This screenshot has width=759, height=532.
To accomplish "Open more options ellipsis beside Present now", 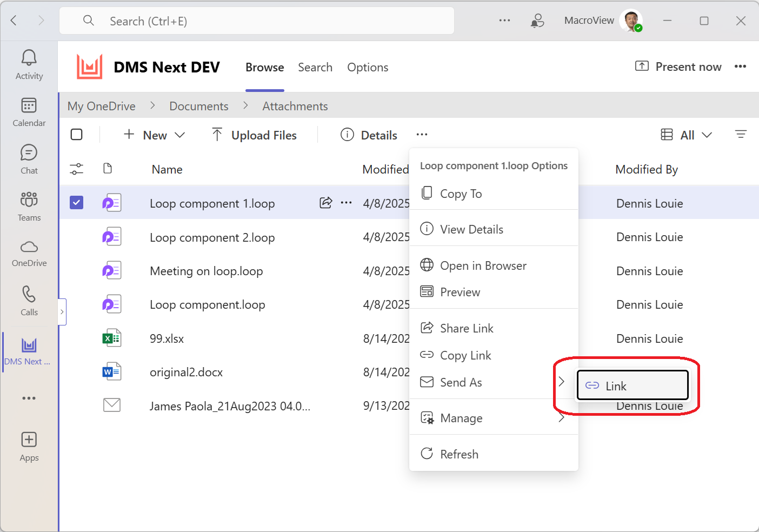I will coord(740,66).
